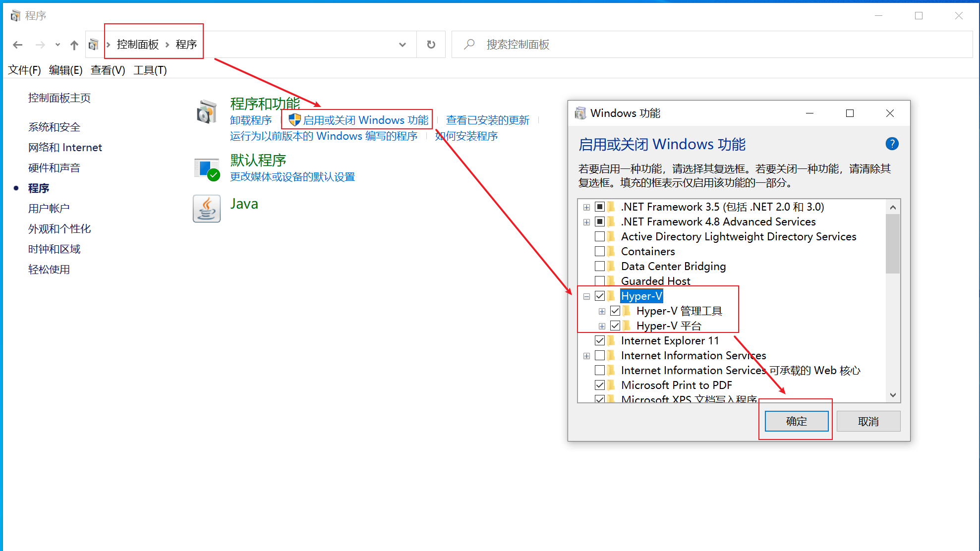
Task: Toggle the Internet Explorer 11 checkbox
Action: click(600, 340)
